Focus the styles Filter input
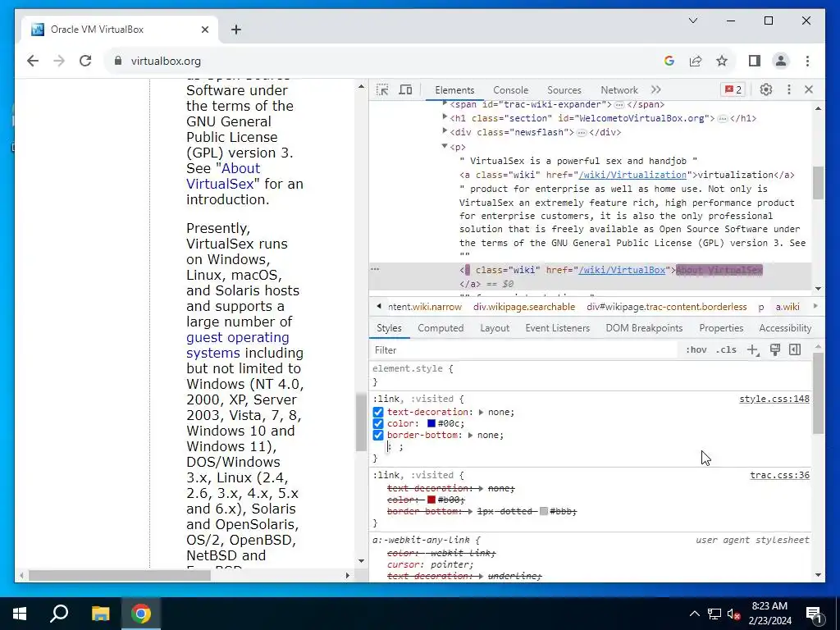This screenshot has height=630, width=840. click(525, 349)
